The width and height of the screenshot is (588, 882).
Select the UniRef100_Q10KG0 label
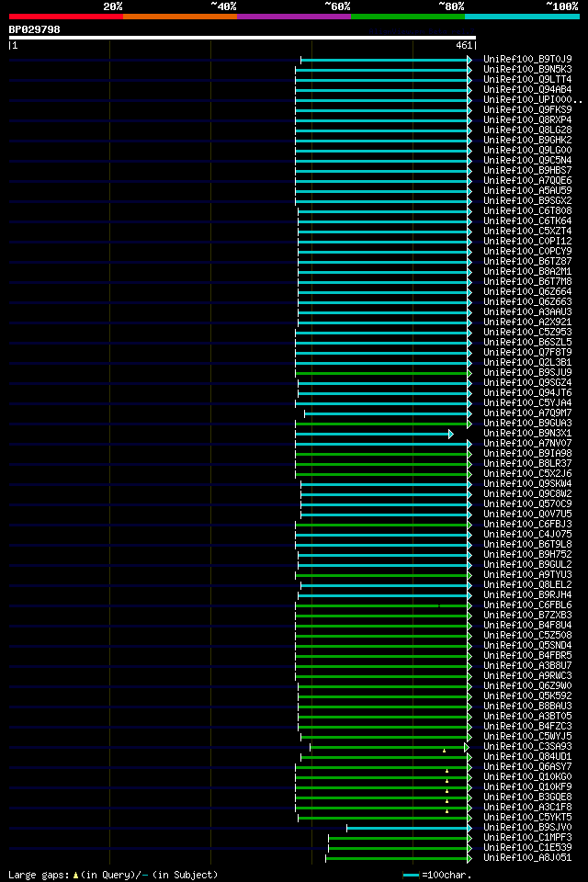point(527,777)
